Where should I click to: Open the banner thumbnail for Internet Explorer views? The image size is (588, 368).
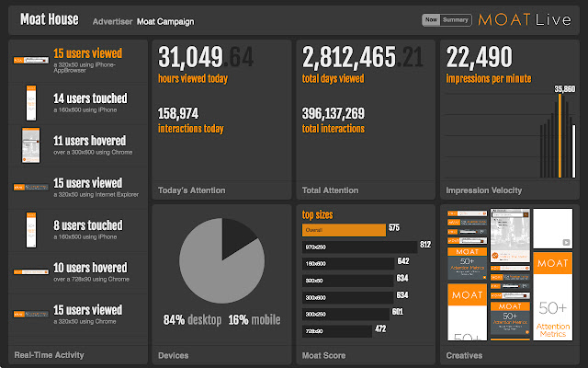(31, 187)
